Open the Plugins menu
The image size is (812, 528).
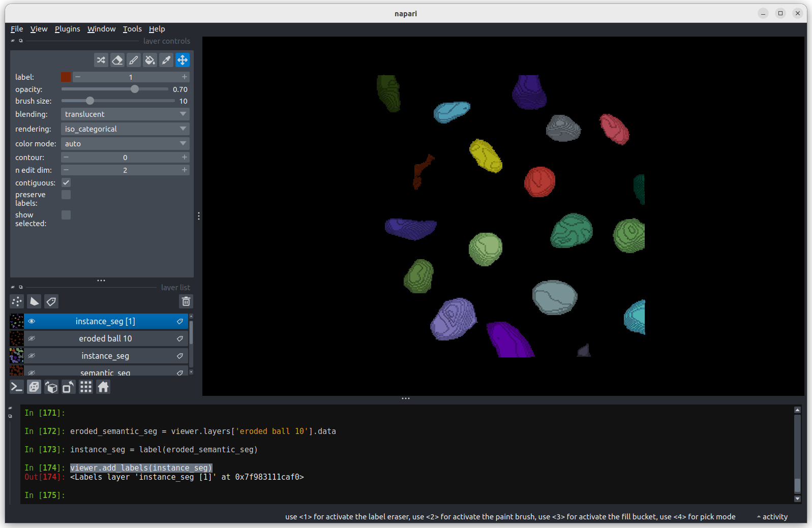pyautogui.click(x=68, y=29)
